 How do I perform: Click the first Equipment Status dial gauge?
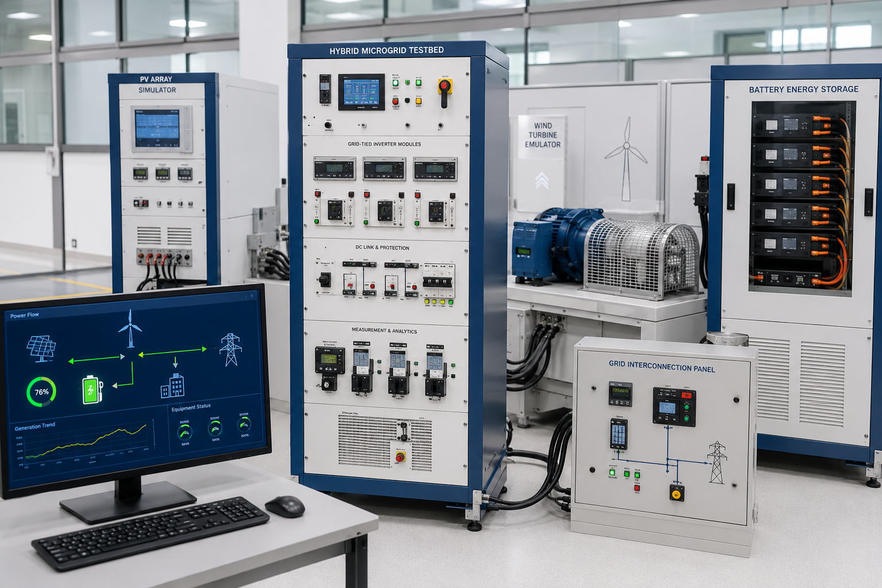185,432
